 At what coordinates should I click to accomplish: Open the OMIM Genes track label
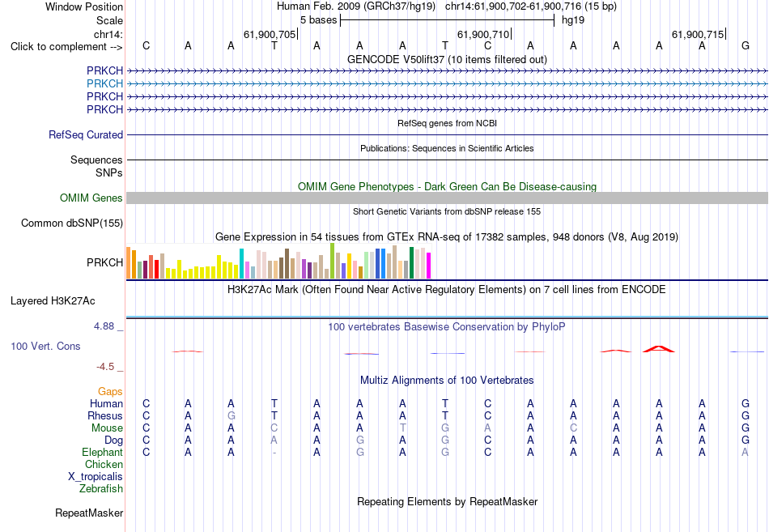(x=91, y=198)
